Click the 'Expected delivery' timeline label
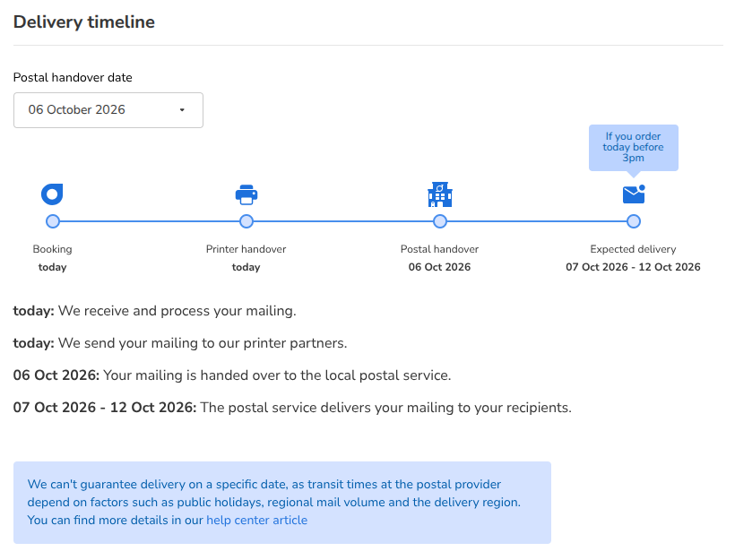735x560 pixels. (x=634, y=249)
